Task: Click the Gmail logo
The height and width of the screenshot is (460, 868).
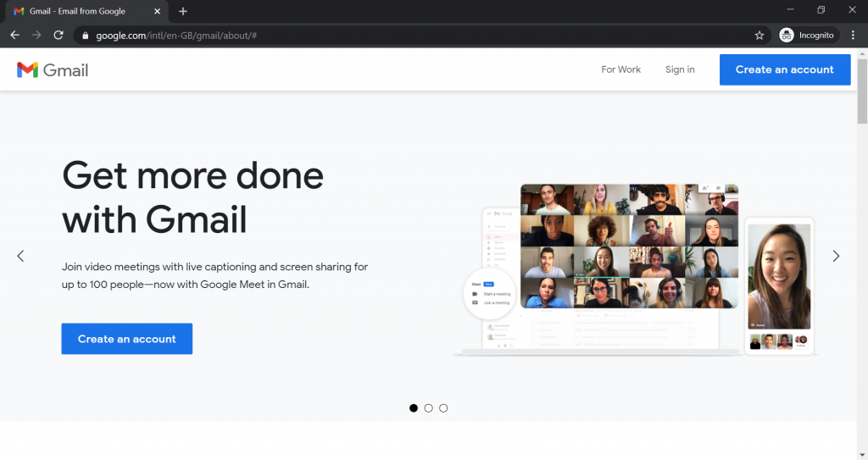Action: (x=53, y=69)
